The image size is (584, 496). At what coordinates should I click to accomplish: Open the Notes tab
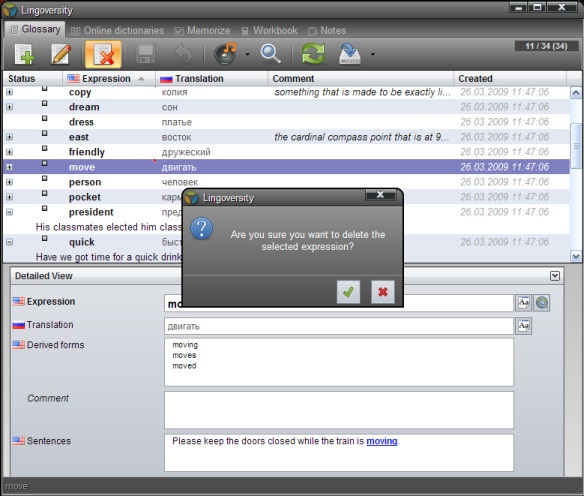327,31
